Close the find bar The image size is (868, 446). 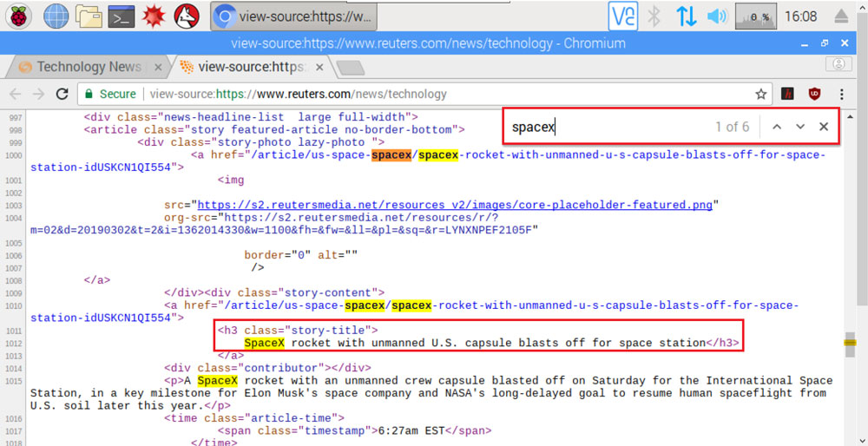click(x=824, y=127)
